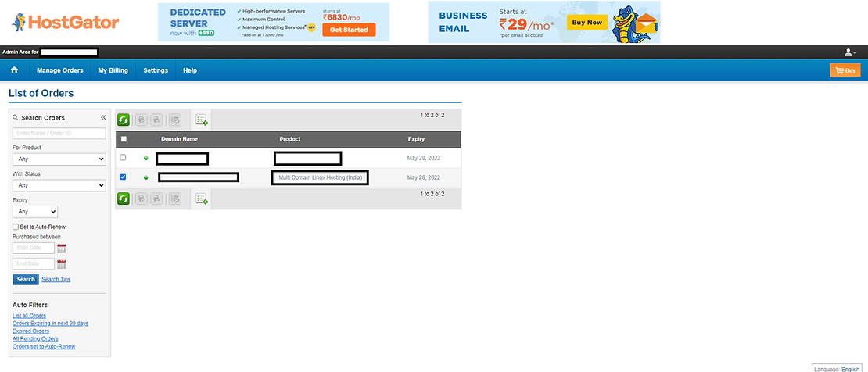Click the blue Search button
The width and height of the screenshot is (868, 372).
click(25, 279)
